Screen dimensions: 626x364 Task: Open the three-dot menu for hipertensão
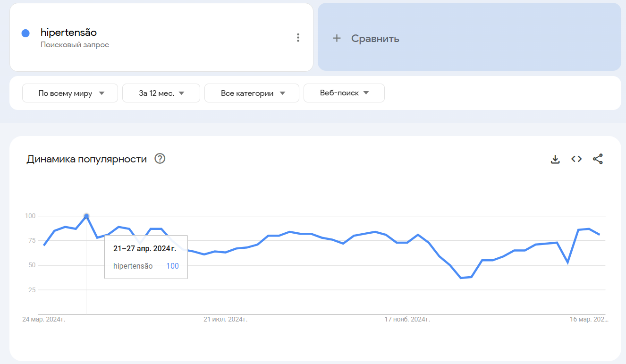[x=298, y=38]
